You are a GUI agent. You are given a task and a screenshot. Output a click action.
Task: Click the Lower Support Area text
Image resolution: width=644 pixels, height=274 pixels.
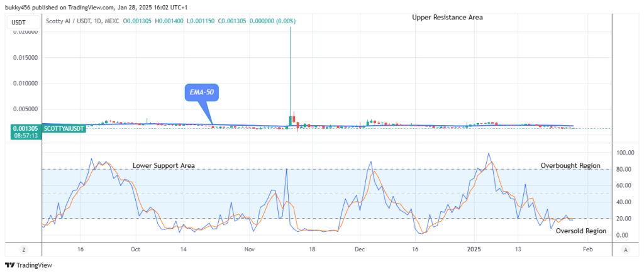(164, 165)
